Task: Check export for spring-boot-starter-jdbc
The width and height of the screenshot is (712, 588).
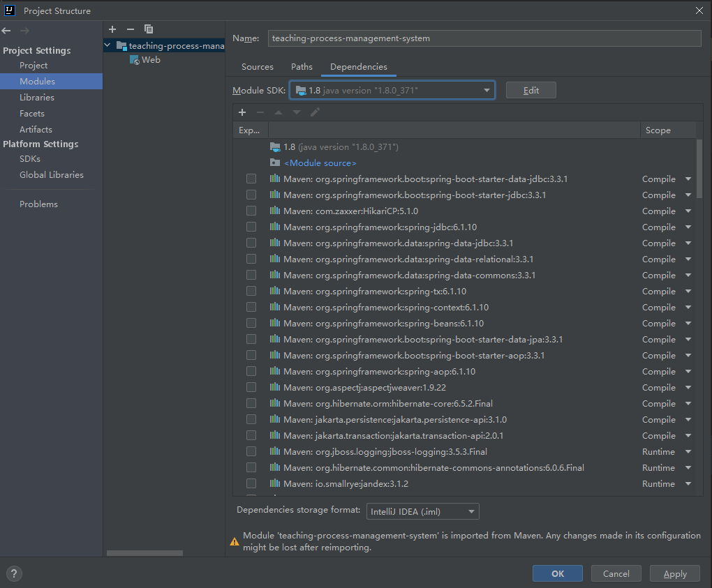Action: 251,195
